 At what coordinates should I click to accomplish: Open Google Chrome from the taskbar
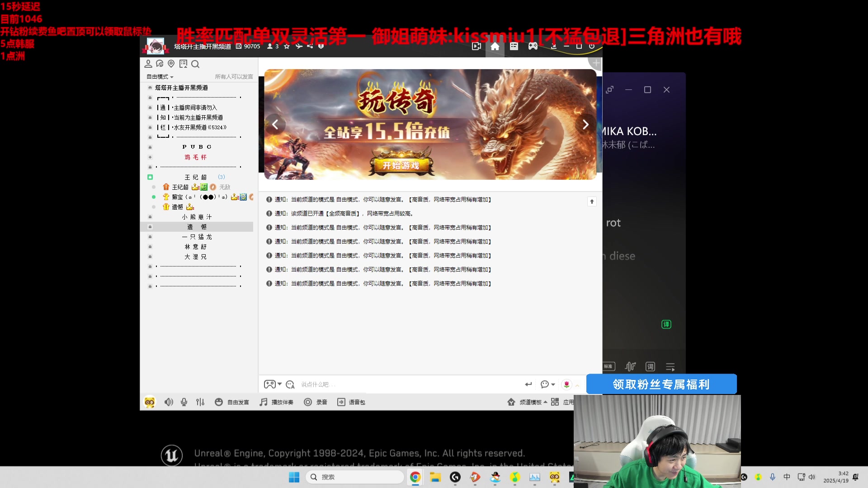pos(415,477)
